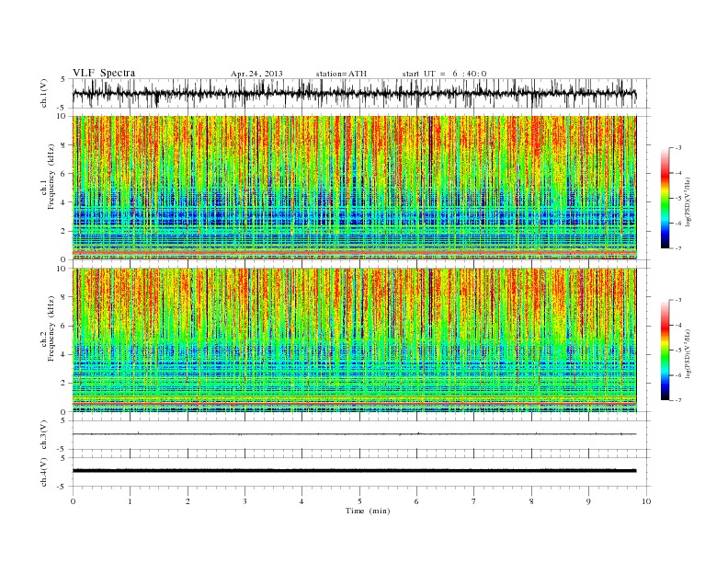Click the "4" kHz tick of ch.2 spectrogram
The height and width of the screenshot is (563, 728).
(x=64, y=354)
